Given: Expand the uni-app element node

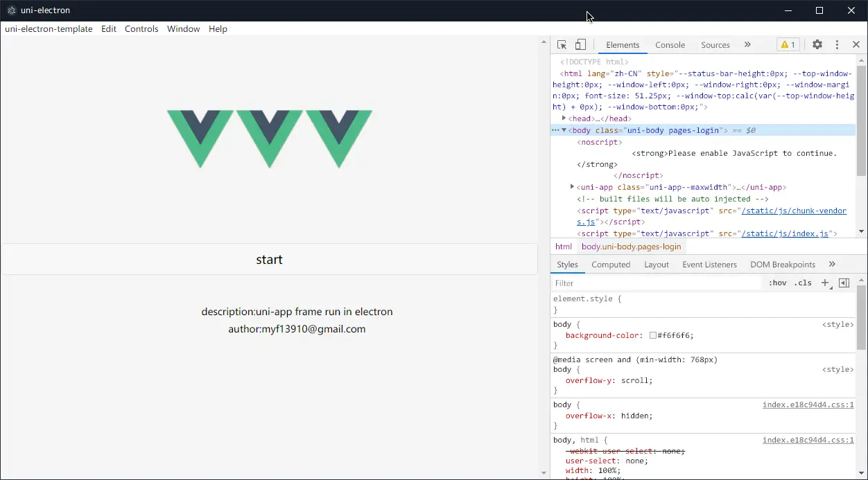Looking at the screenshot, I should 572,187.
